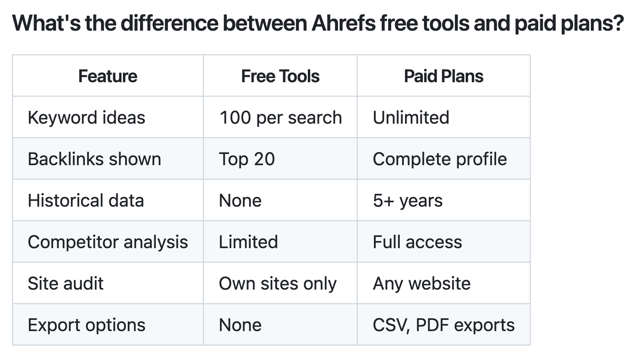Click the Export options cell
644x361 pixels.
108,325
